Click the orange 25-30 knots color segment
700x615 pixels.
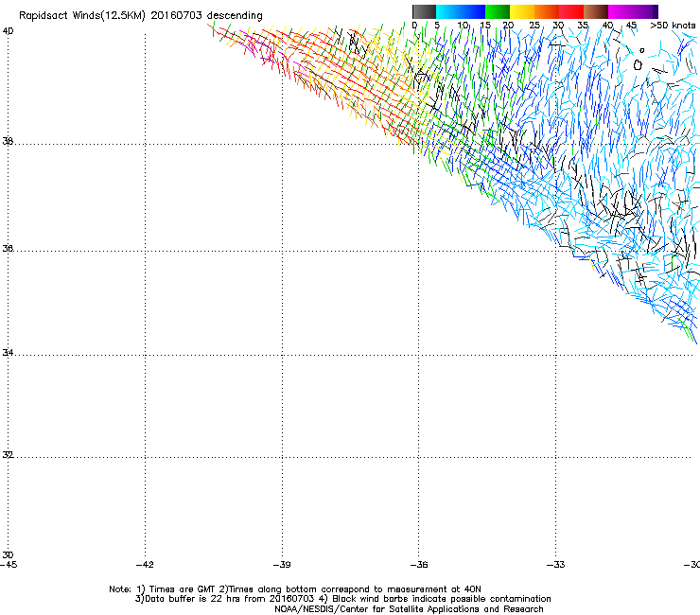547,11
